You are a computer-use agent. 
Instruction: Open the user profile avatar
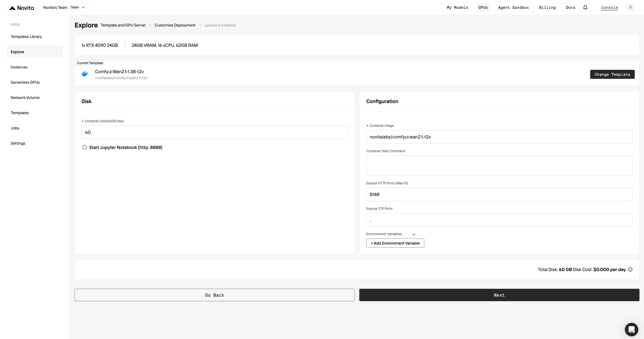[630, 8]
